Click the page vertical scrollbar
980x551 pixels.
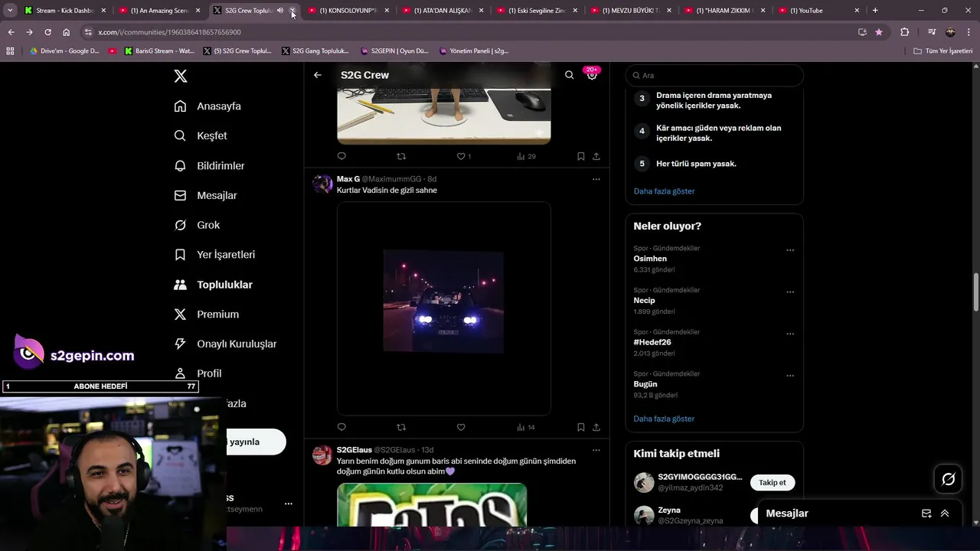976,292
